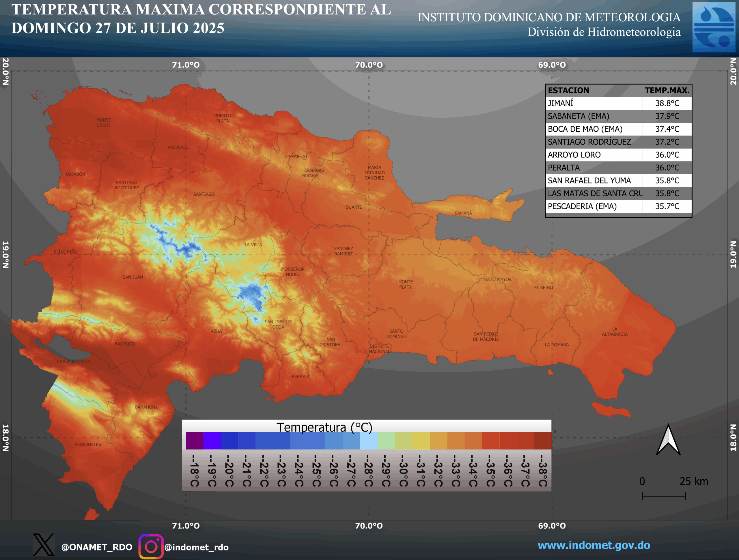Click the 'SAN PEDRO DE MACORÍS' province label
Image resolution: width=739 pixels, height=560 pixels.
click(x=486, y=337)
